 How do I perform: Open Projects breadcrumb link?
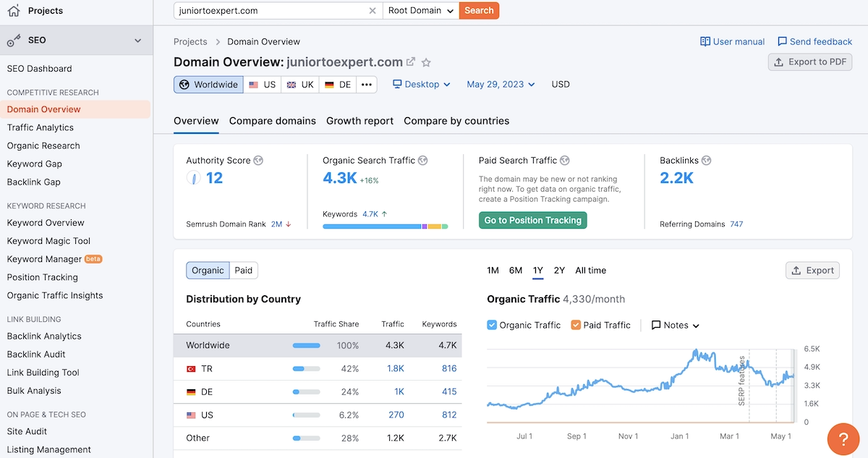(190, 42)
